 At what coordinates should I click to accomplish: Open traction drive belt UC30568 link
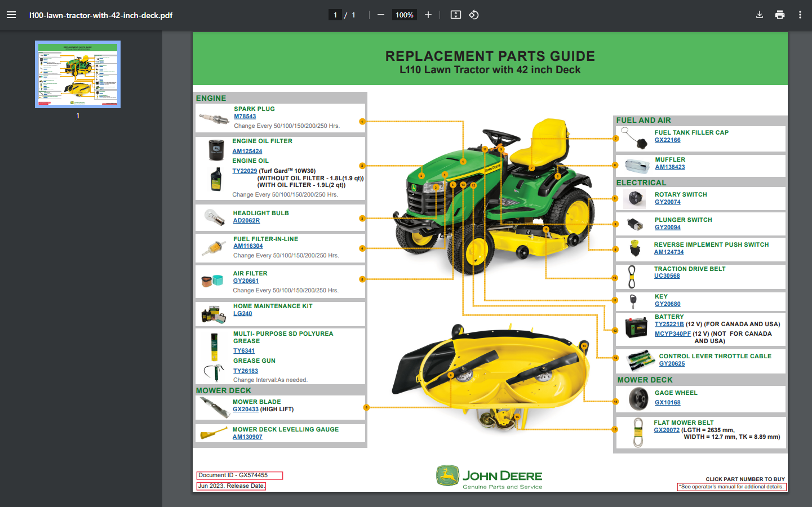click(x=667, y=276)
